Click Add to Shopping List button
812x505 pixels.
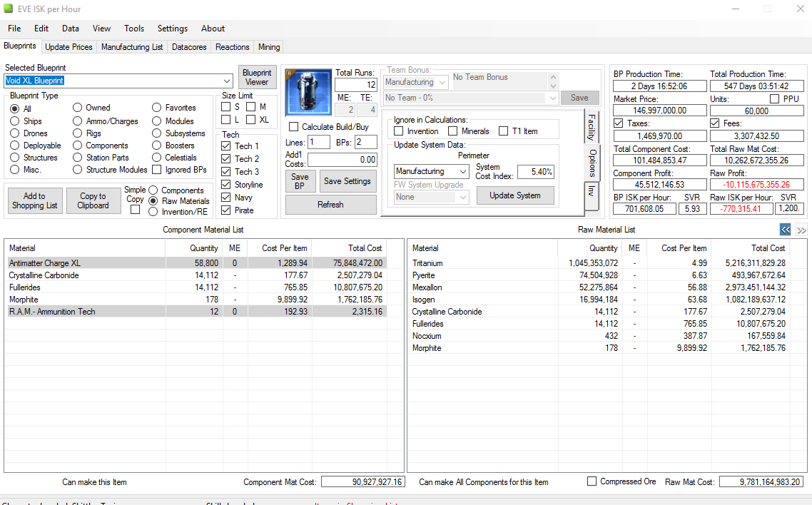[x=35, y=200]
